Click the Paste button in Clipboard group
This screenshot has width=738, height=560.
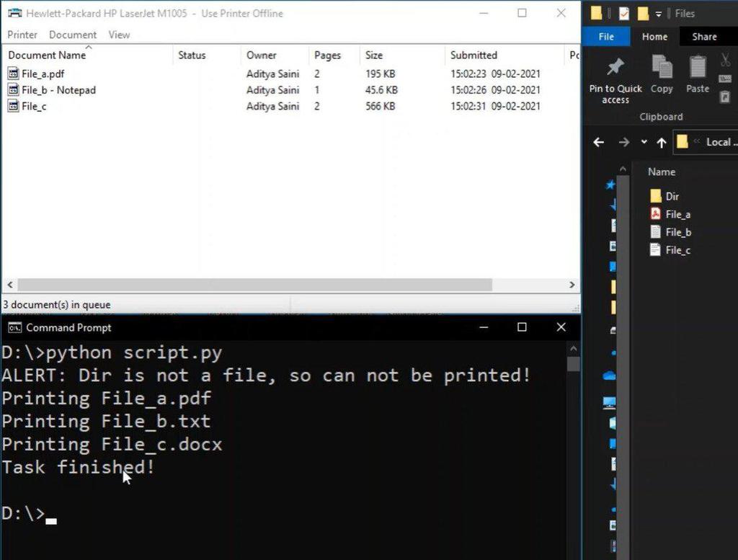[x=698, y=74]
